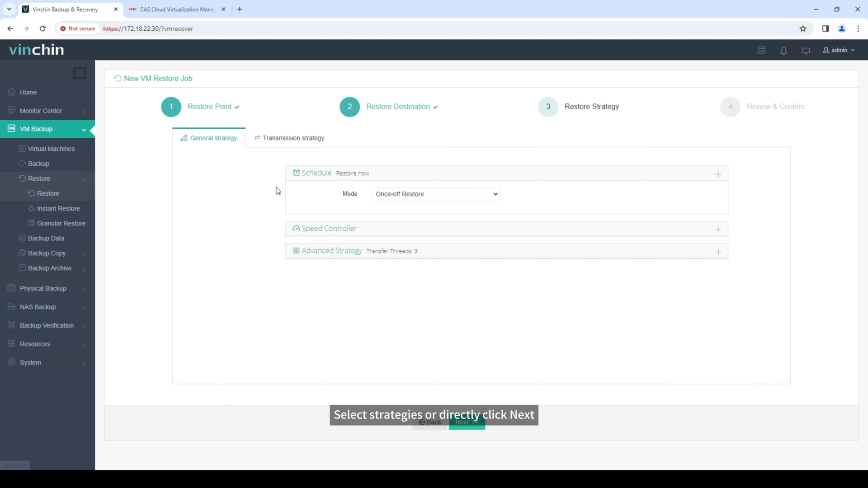Switch to Transmission strategy tab
Screen dimensions: 868x488
290,138
